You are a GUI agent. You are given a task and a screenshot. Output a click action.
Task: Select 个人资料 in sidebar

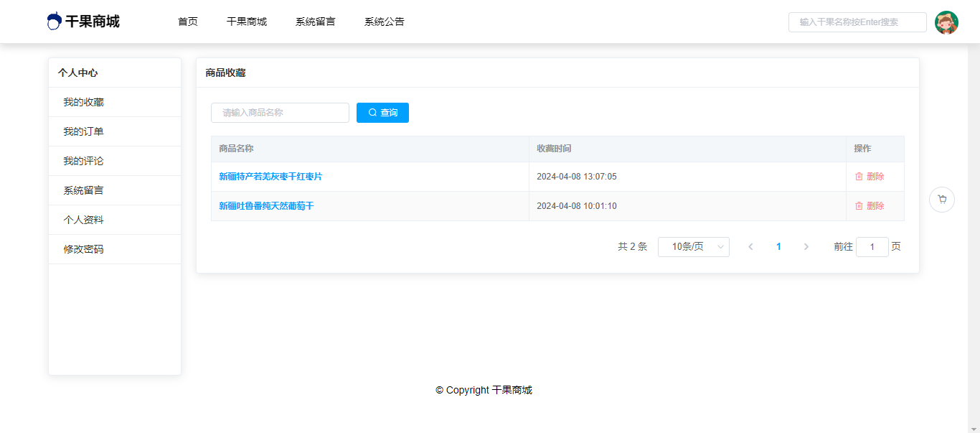(83, 220)
